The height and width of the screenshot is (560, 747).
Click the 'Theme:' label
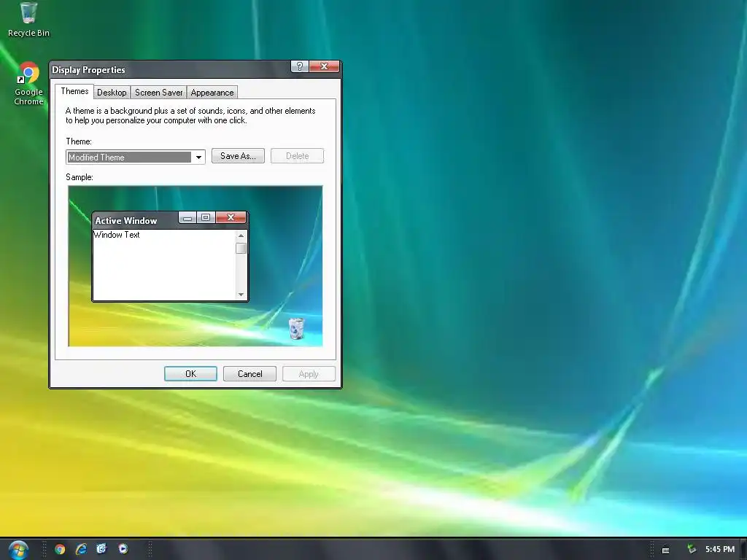[x=79, y=141]
